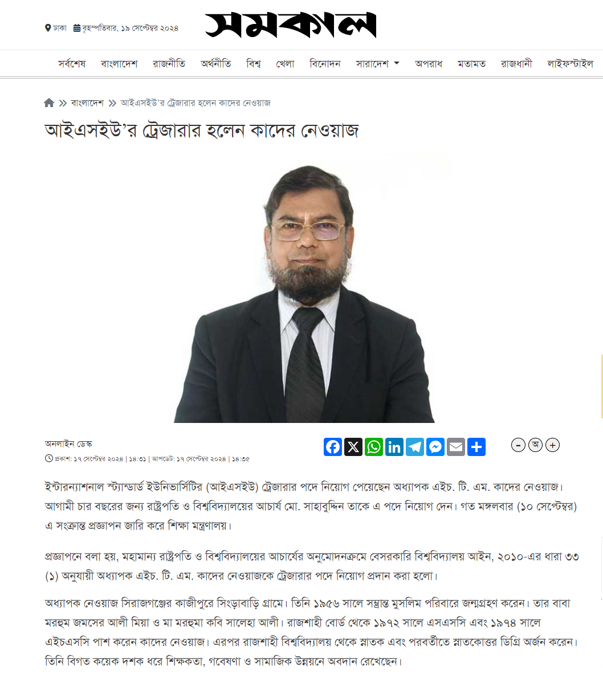The image size is (603, 700).
Task: Click the বাংলাদেশ breadcrumb link
Action: pyautogui.click(x=87, y=103)
